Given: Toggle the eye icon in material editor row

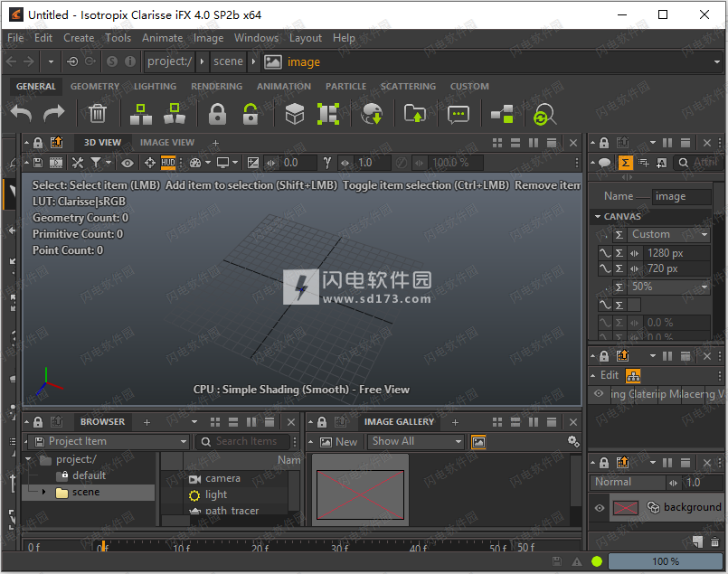Looking at the screenshot, I should (599, 393).
